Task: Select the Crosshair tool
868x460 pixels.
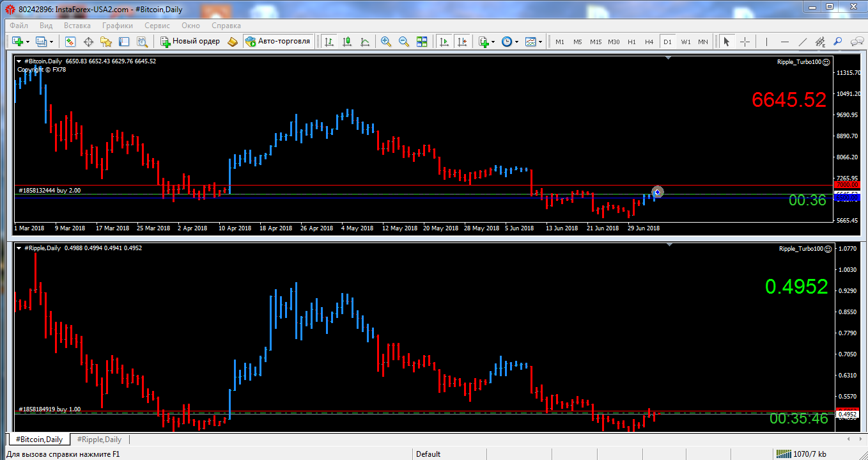Action: pyautogui.click(x=745, y=42)
